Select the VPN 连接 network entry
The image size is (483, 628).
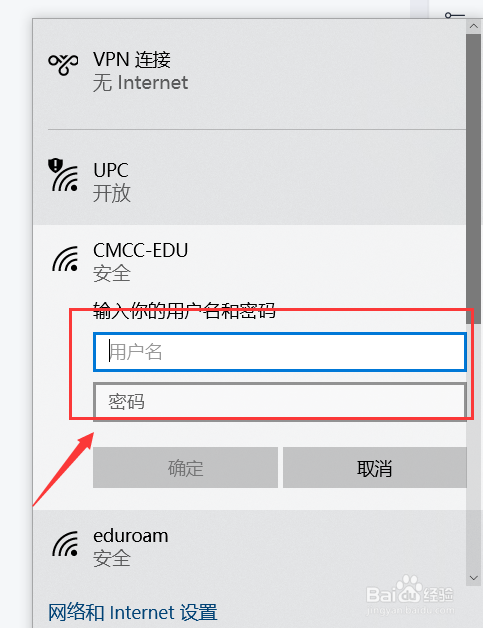pyautogui.click(x=249, y=73)
